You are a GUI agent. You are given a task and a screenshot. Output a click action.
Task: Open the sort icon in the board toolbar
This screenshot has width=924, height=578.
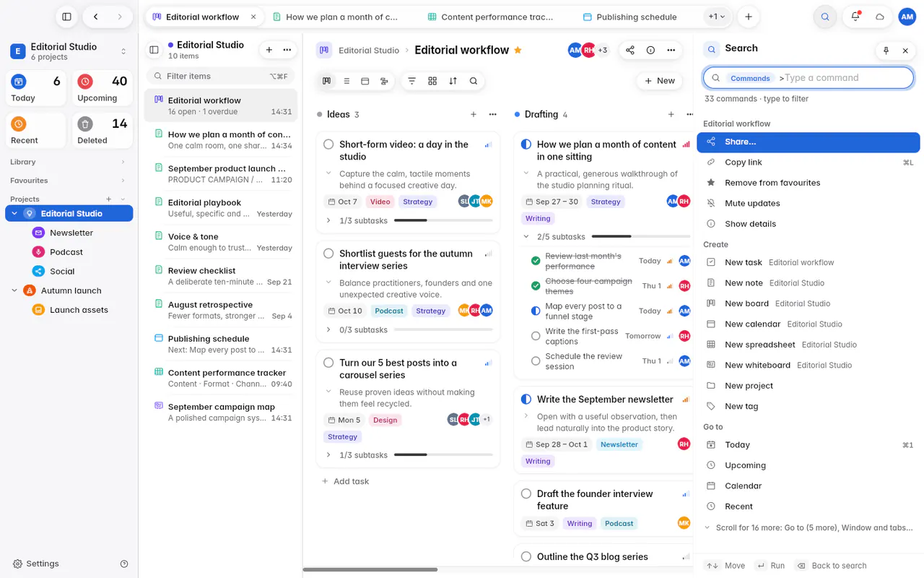tap(453, 81)
